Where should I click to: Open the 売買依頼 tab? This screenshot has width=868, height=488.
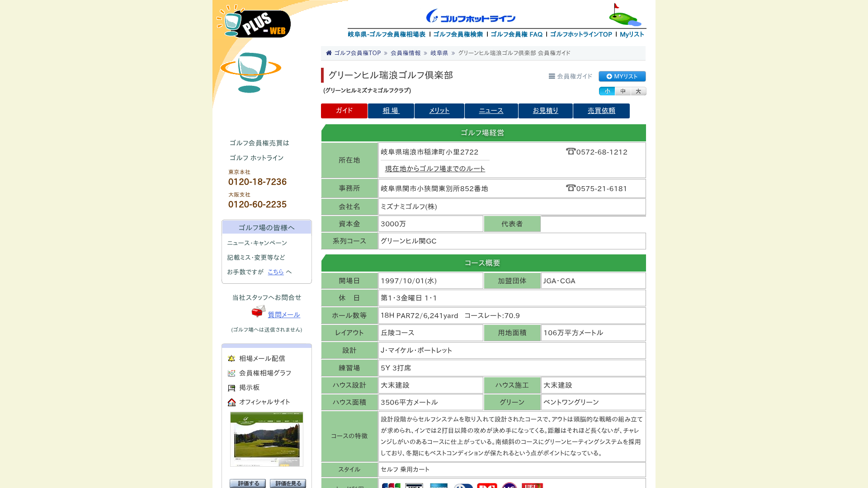(601, 111)
